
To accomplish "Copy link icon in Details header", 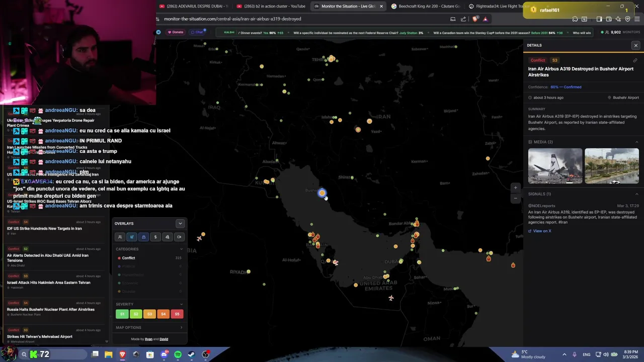I will coord(635,60).
